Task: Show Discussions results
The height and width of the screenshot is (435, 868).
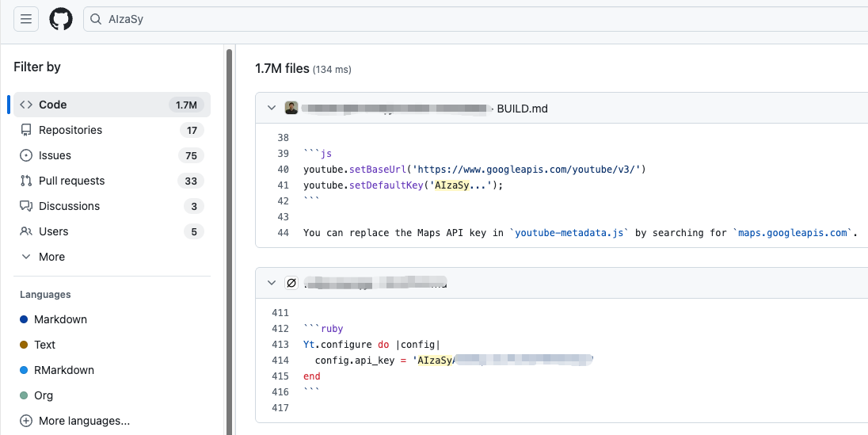Action: (x=69, y=206)
